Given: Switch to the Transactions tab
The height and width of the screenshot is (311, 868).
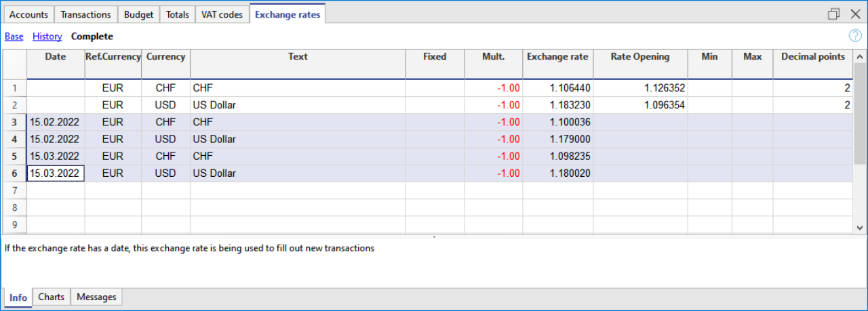Looking at the screenshot, I should 85,14.
